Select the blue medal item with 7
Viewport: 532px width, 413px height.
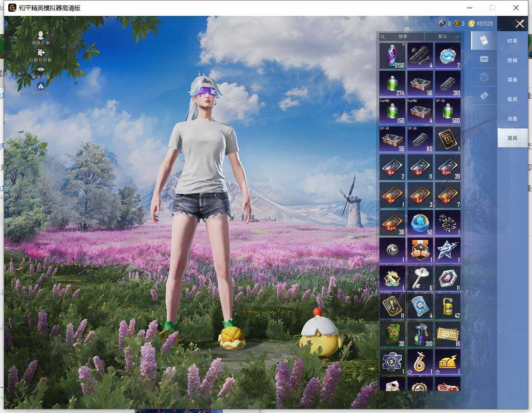448,56
